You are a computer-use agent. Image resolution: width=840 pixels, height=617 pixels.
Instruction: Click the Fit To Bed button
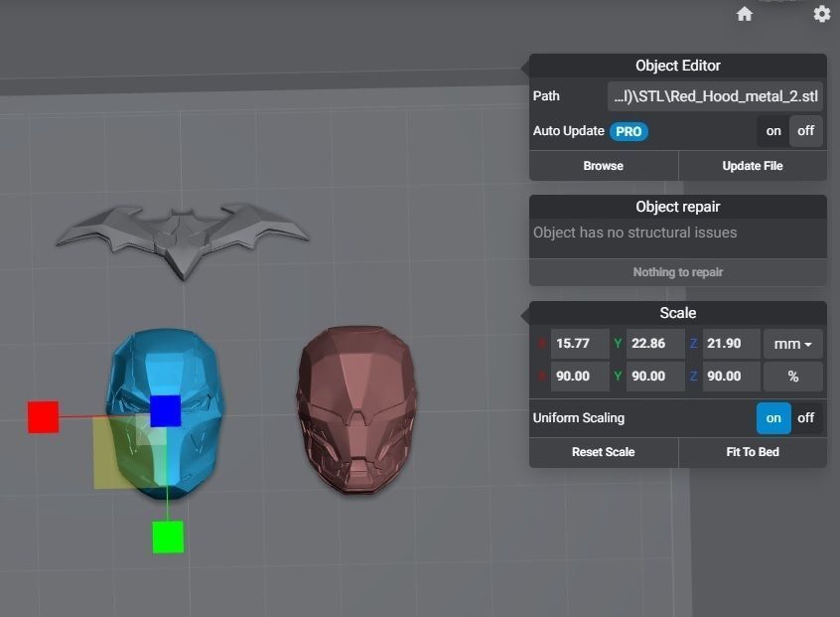753,452
